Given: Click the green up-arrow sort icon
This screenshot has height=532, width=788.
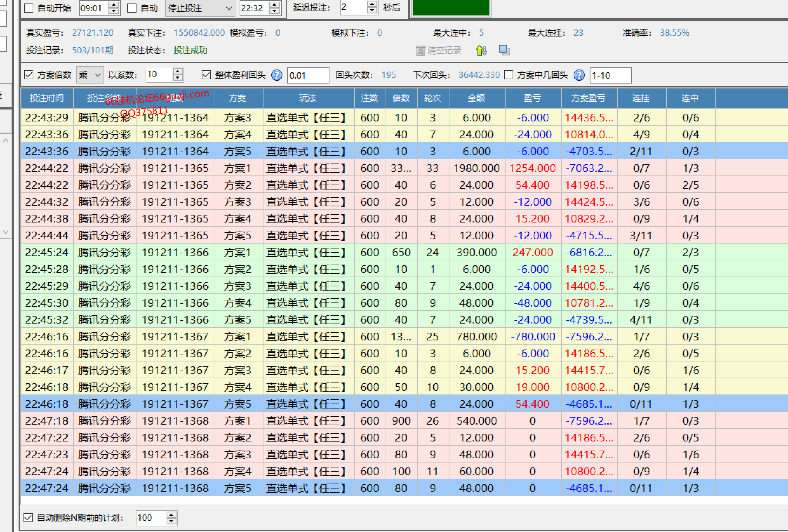Looking at the screenshot, I should click(481, 51).
